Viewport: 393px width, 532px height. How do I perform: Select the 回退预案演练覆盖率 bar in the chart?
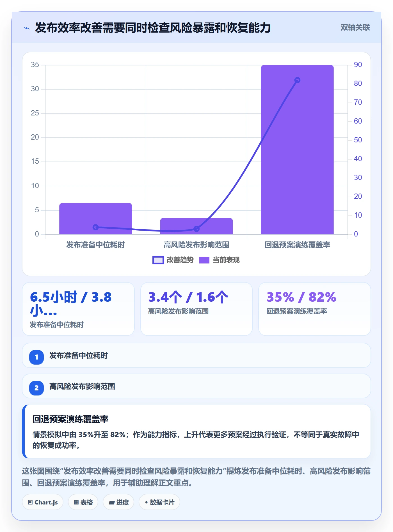pos(297,150)
